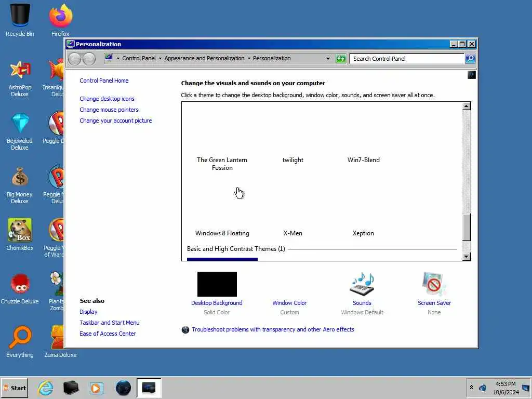
Task: Click the Desktop Background link
Action: (217, 303)
